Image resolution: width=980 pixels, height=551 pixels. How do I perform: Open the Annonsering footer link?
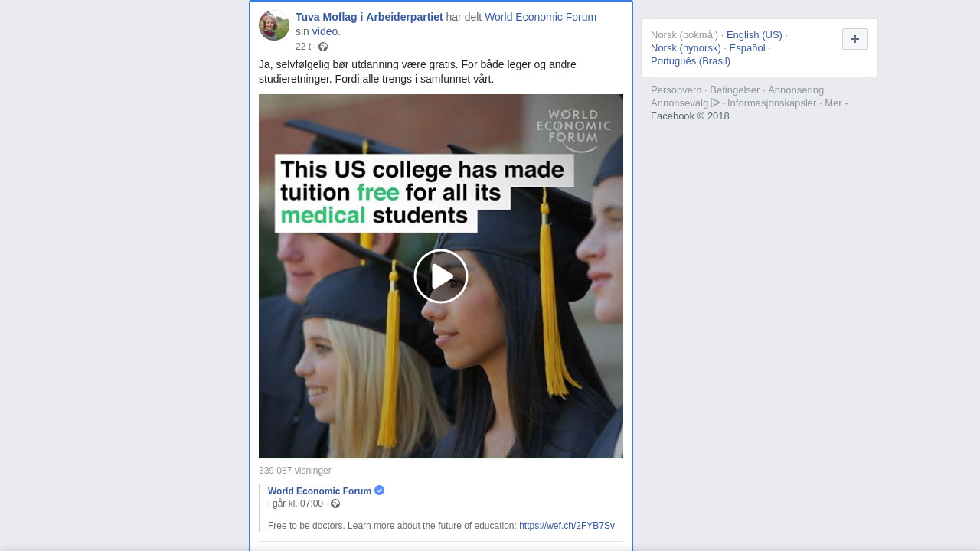[796, 90]
